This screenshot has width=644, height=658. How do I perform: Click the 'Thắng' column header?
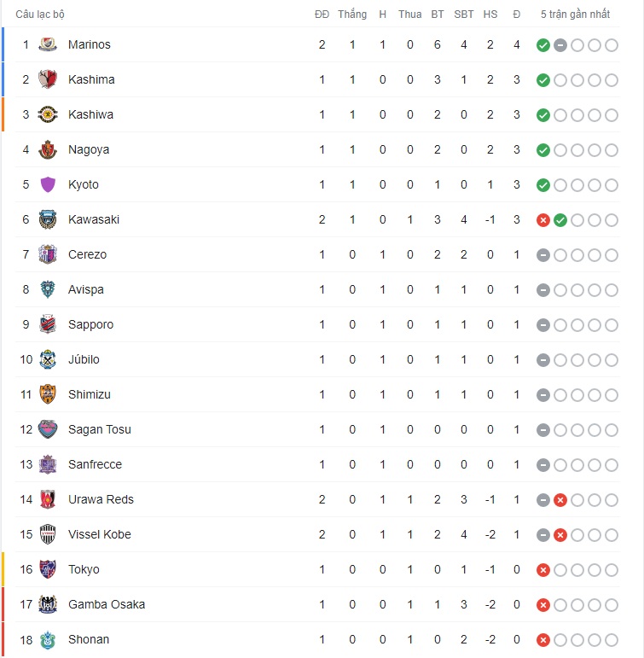pyautogui.click(x=352, y=15)
